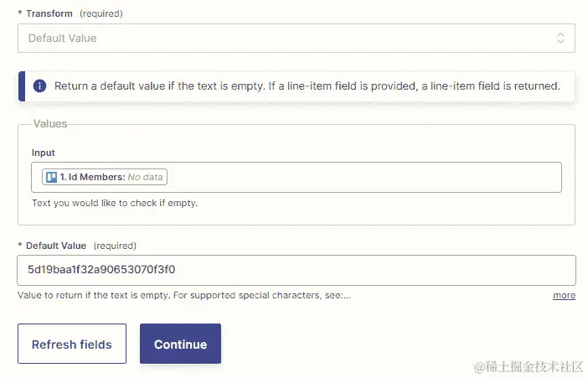Open the 'more' link under Default Value

pyautogui.click(x=564, y=296)
